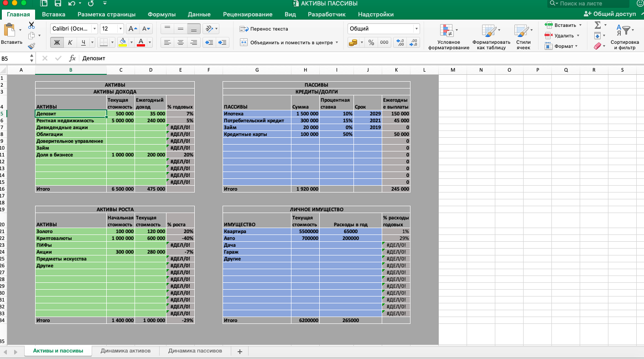The height and width of the screenshot is (359, 644).
Task: Toggle Перенос текста wrap text
Action: 264,29
